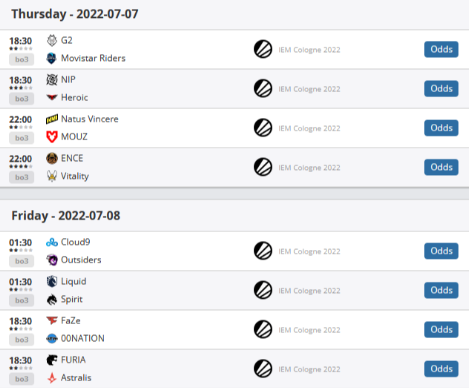The height and width of the screenshot is (388, 469).
Task: Click the Outsiders team name
Action: point(81,260)
